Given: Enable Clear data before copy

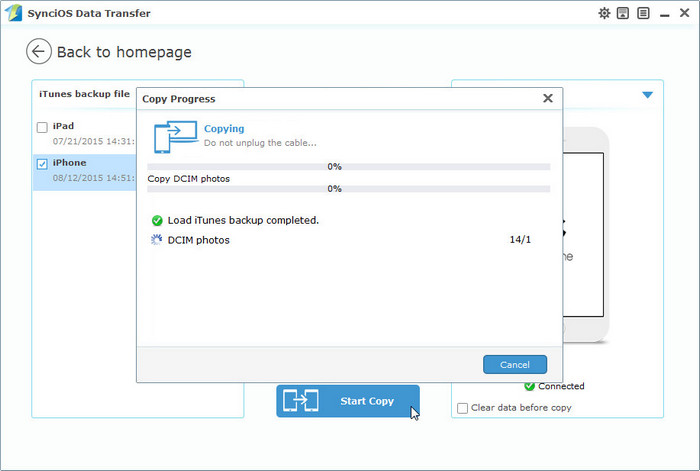Looking at the screenshot, I should point(462,408).
